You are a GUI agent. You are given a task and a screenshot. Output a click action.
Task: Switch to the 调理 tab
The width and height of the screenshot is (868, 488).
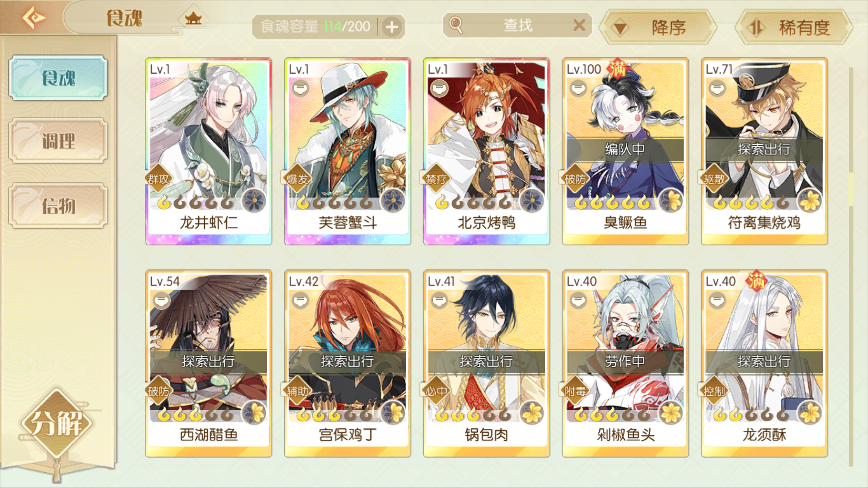58,141
